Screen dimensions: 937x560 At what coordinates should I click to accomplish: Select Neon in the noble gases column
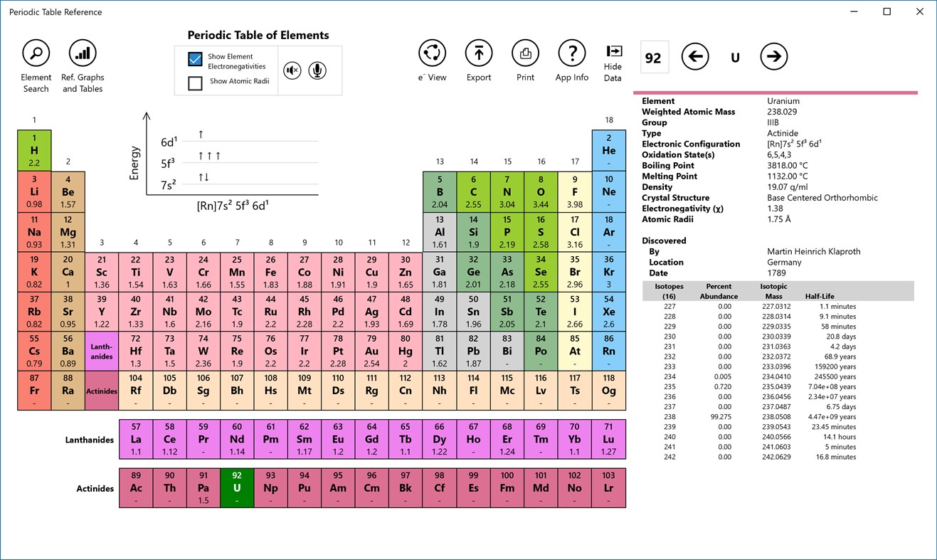608,191
